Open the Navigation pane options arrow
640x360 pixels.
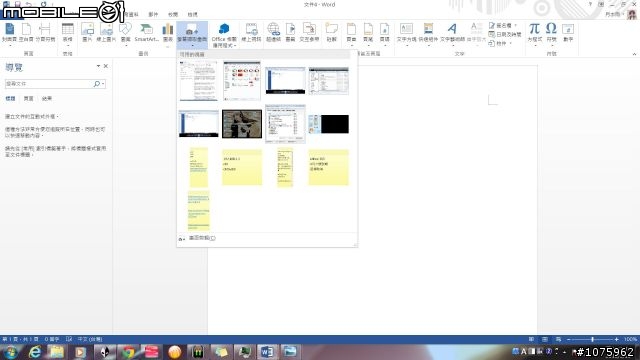tap(98, 66)
